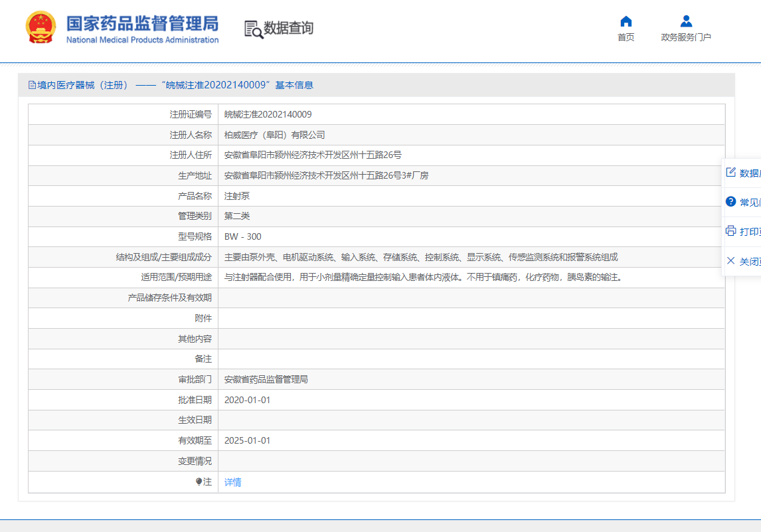The width and height of the screenshot is (761, 532).
Task: Click the national emblem logo
Action: [x=41, y=28]
